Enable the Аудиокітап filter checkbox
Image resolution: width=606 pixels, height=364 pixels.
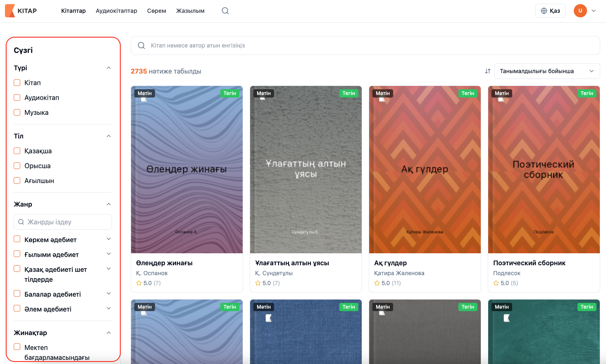click(17, 98)
